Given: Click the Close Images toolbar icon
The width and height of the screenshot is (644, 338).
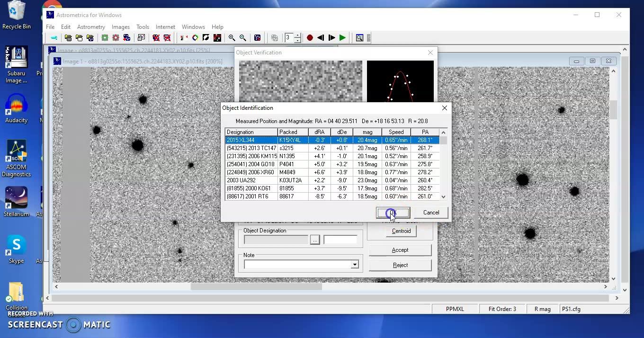Looking at the screenshot, I should (x=156, y=38).
